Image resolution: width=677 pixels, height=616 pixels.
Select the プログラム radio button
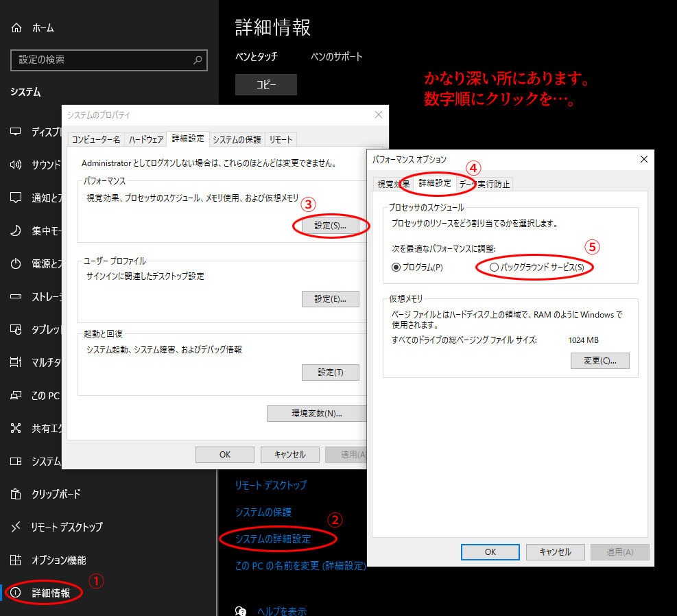396,268
